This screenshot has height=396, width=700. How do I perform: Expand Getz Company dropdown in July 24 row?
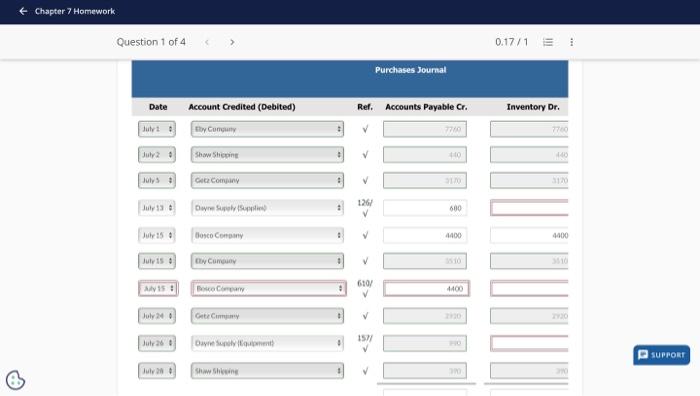tap(267, 316)
